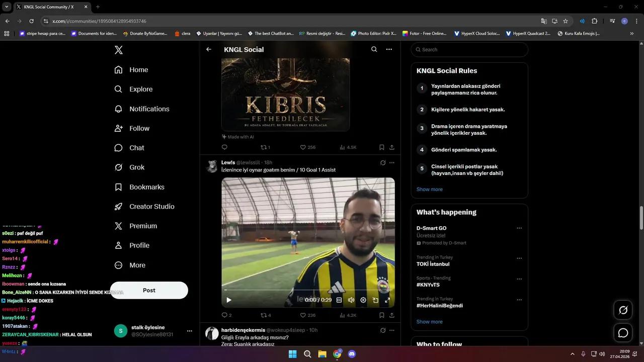Open the Windows Start menu
This screenshot has width=644, height=362.
292,354
